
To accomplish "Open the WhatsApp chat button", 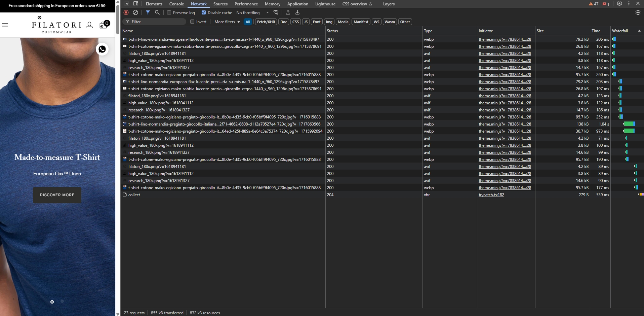I will pyautogui.click(x=102, y=49).
